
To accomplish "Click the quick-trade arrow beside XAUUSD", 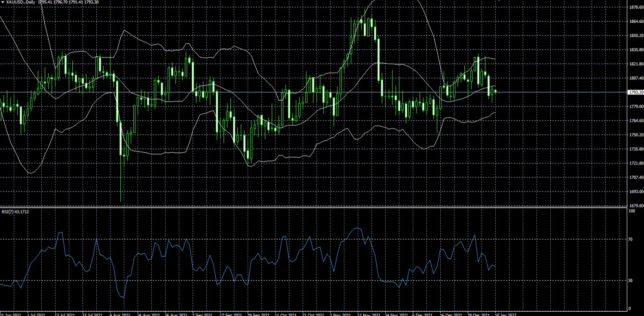I will [3, 2].
